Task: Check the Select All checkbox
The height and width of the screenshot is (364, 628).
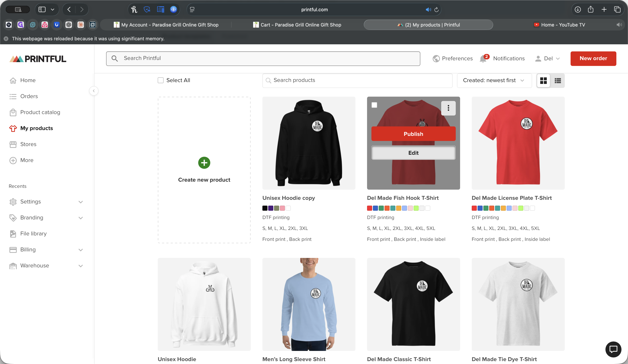Action: tap(161, 80)
